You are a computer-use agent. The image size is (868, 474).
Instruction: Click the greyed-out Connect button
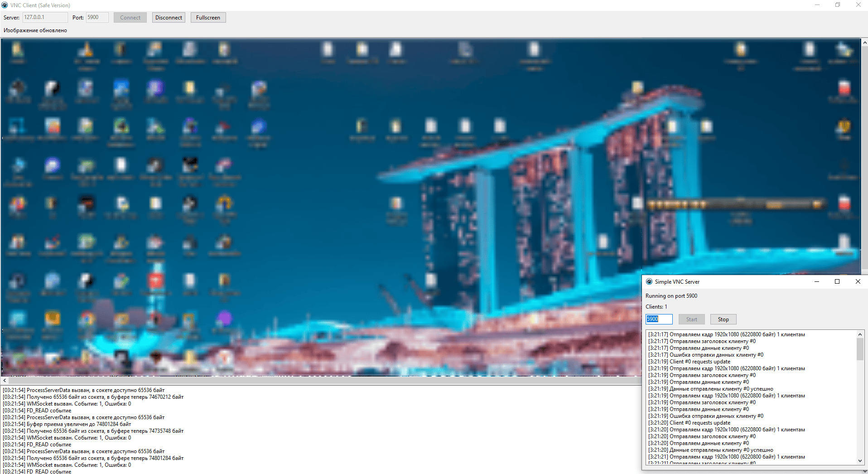(x=130, y=18)
